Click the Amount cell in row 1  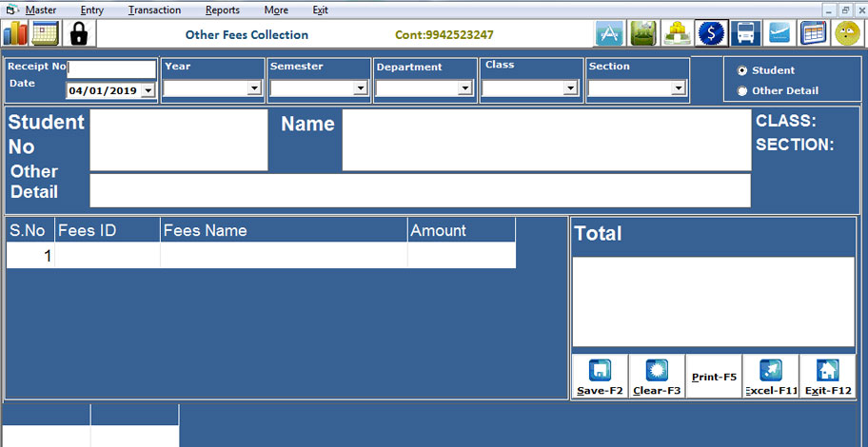point(462,255)
